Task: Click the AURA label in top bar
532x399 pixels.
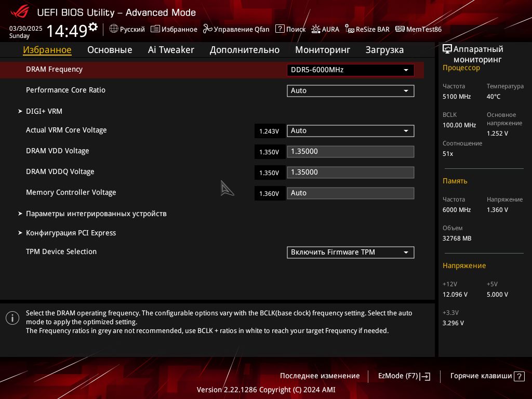Action: 330,29
